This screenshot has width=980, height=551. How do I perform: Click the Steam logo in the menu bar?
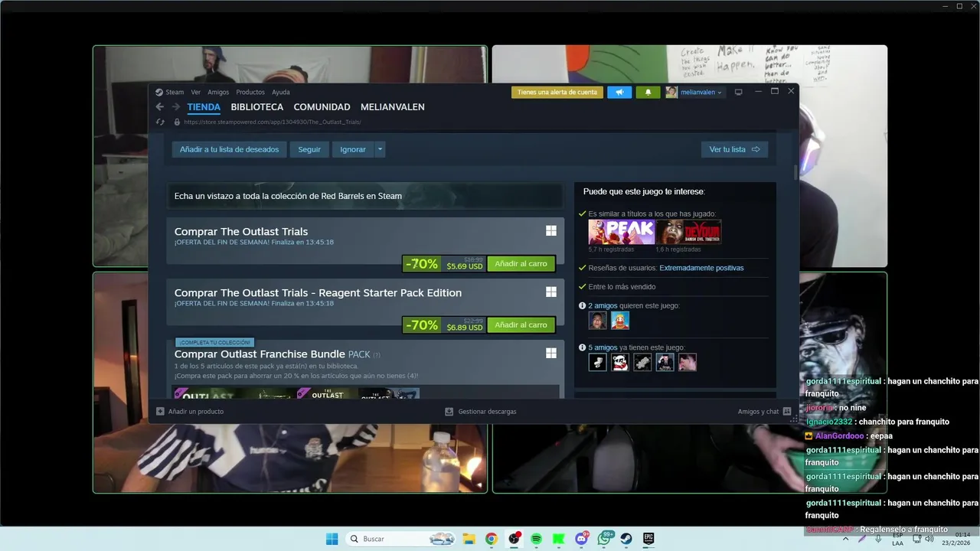(x=159, y=92)
